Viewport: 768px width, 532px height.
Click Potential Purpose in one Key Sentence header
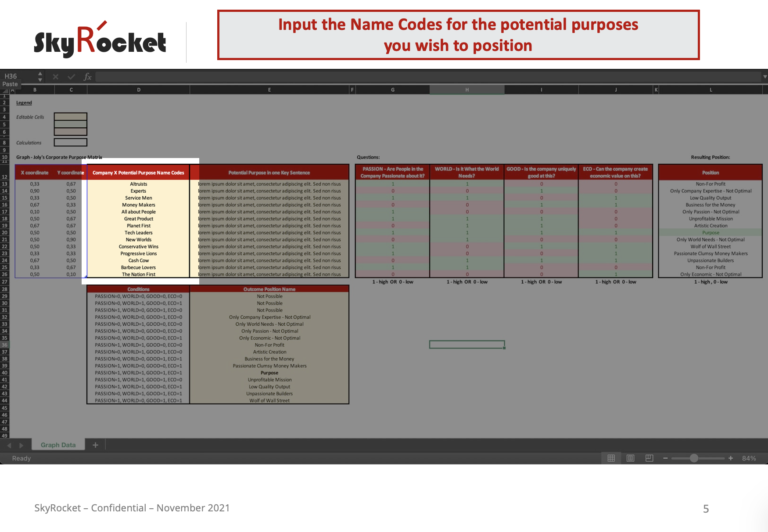tap(269, 173)
